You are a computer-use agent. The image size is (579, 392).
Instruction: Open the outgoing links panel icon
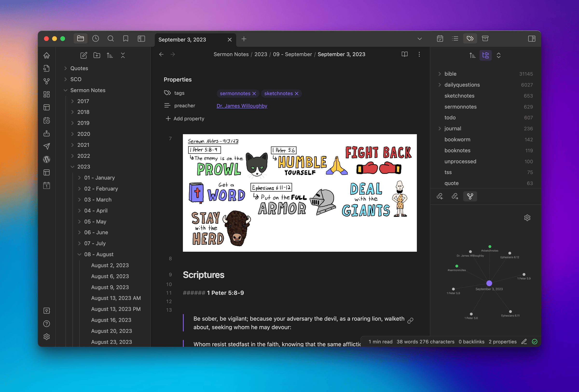(455, 197)
